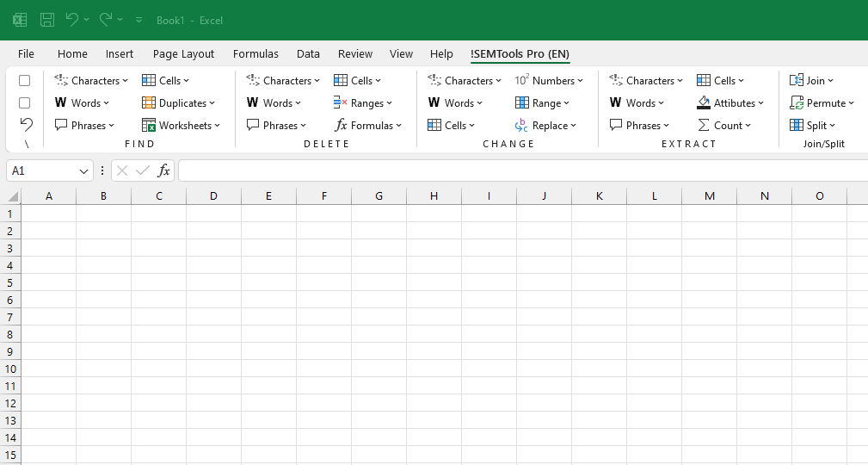Screen dimensions: 868x465
Task: Switch to the Review tab
Action: pyautogui.click(x=355, y=53)
